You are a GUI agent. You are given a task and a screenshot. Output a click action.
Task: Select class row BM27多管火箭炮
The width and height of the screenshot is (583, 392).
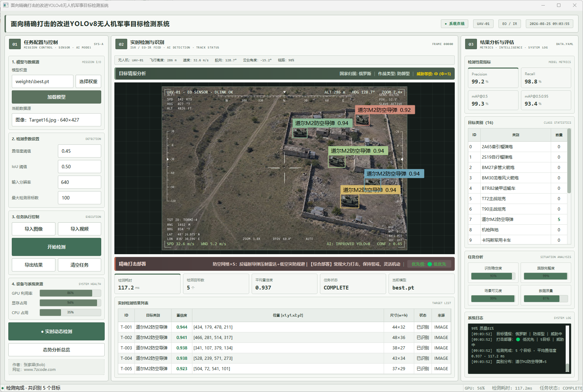coord(517,167)
